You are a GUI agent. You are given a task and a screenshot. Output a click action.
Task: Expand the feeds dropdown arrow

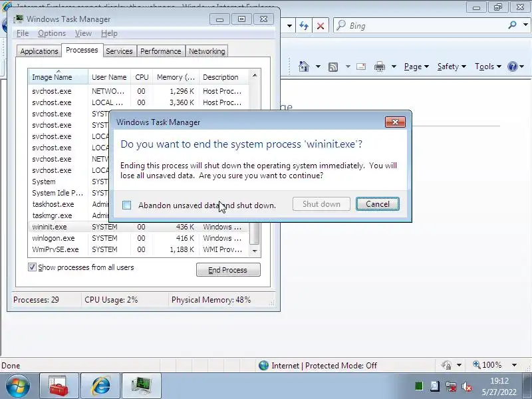coord(348,66)
